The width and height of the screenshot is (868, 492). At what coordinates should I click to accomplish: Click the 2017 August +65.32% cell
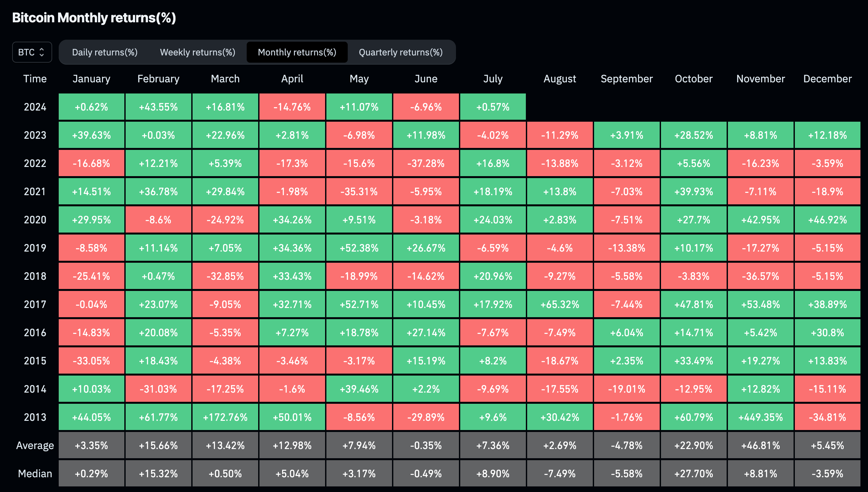[x=560, y=304]
